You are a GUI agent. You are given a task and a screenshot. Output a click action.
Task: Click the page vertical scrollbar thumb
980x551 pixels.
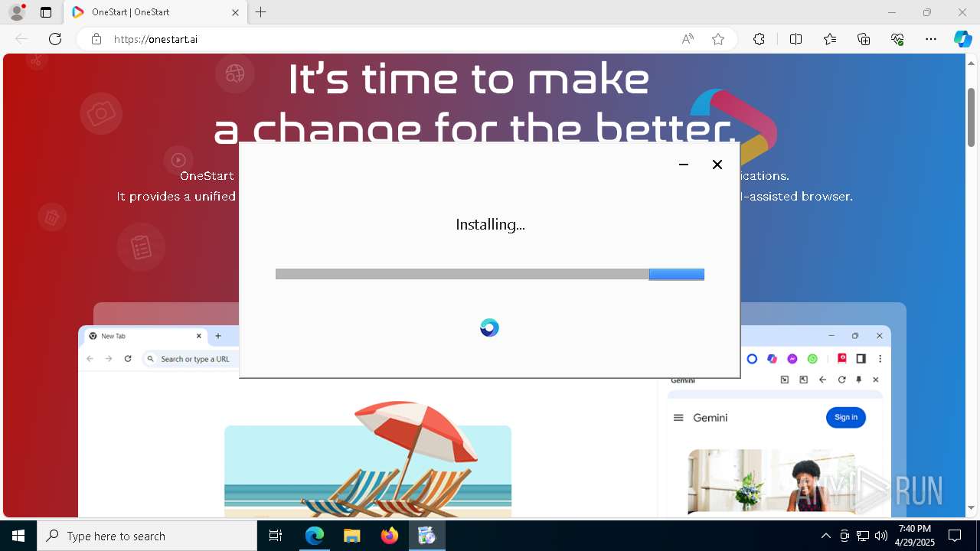tap(972, 117)
